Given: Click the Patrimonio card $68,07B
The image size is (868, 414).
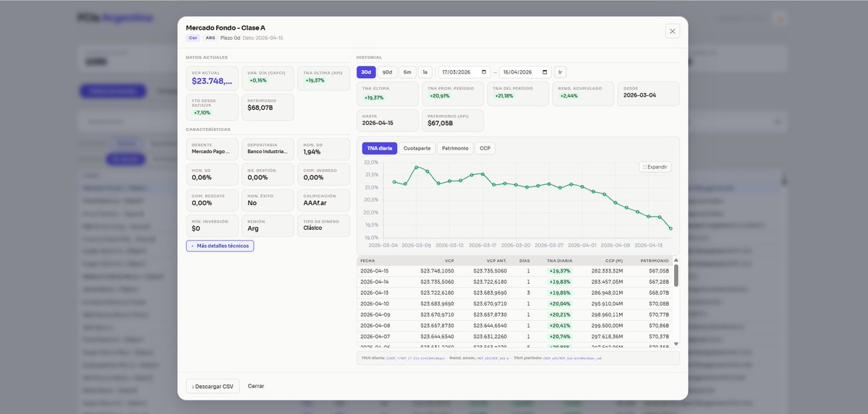Looking at the screenshot, I should point(268,108).
